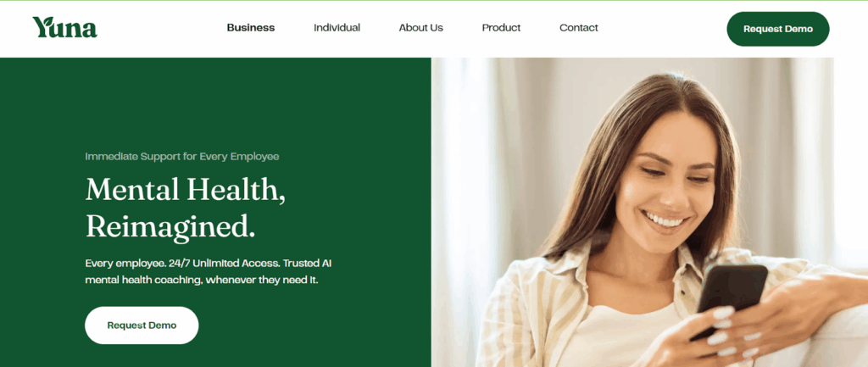Image resolution: width=868 pixels, height=367 pixels.
Task: Click the thin green loading bar at top
Action: [434, 1]
